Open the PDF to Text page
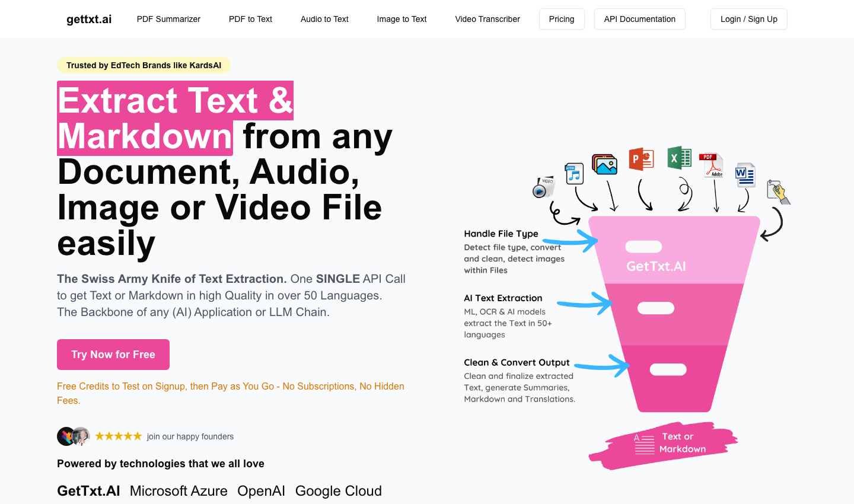Image resolution: width=854 pixels, height=504 pixels. point(250,19)
